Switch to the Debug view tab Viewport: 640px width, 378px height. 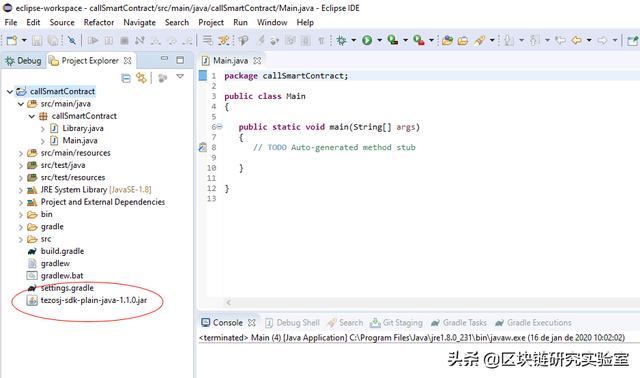pyautogui.click(x=23, y=61)
